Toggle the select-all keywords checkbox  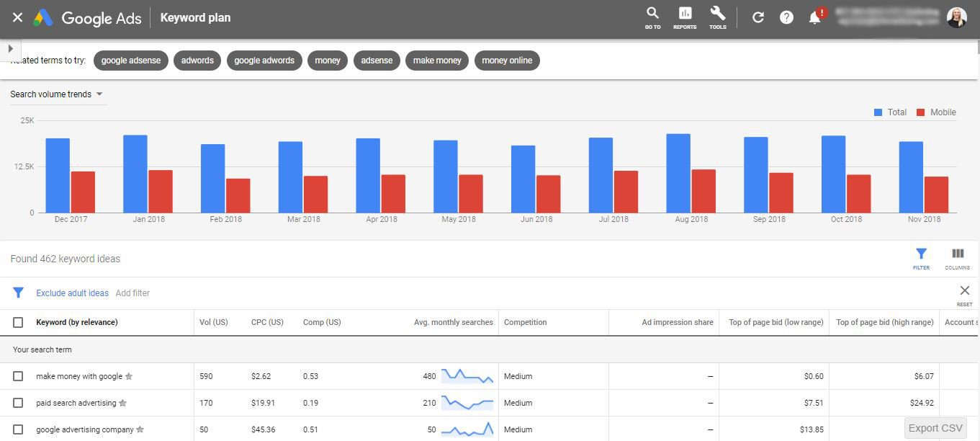point(18,322)
